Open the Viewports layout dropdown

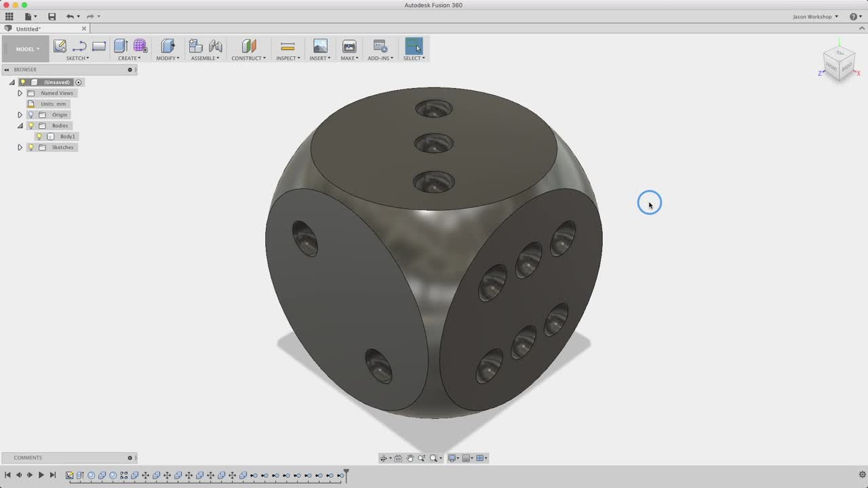point(481,458)
